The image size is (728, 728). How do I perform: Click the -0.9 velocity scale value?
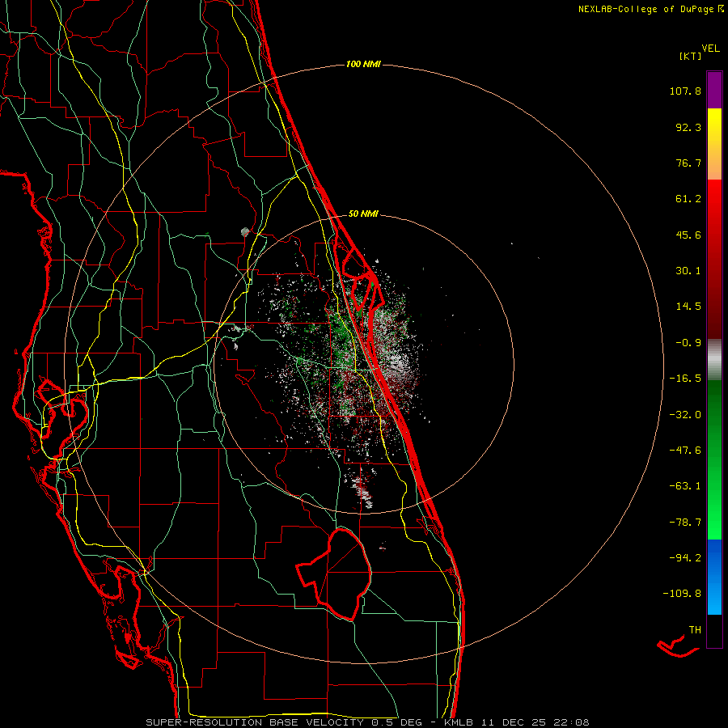(x=688, y=343)
